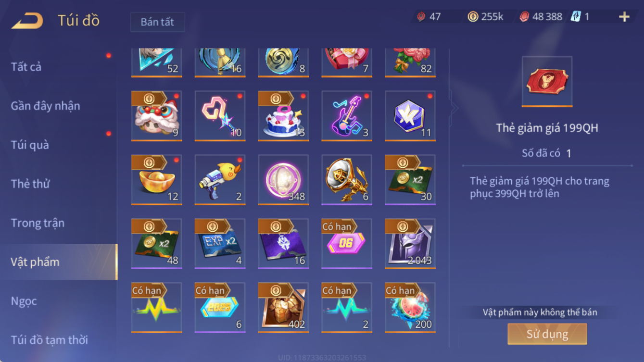Click the Bán tất button
The width and height of the screenshot is (644, 362).
(157, 22)
